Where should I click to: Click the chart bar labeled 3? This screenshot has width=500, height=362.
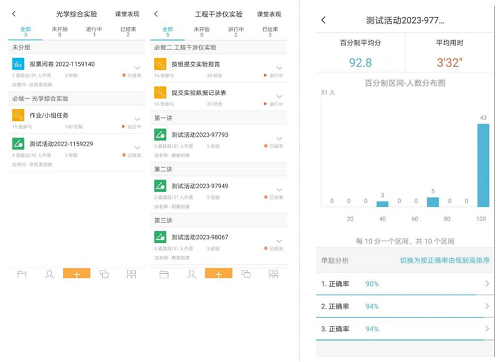pyautogui.click(x=382, y=204)
